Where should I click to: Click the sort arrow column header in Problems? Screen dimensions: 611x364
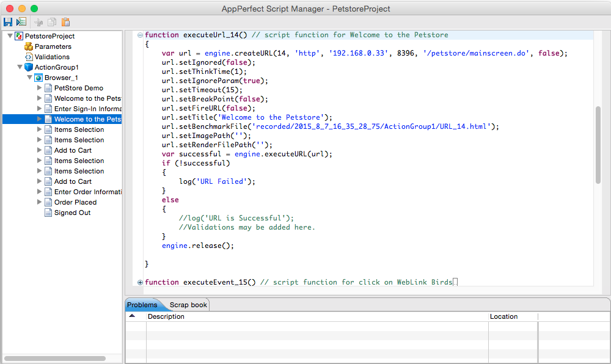pyautogui.click(x=136, y=316)
